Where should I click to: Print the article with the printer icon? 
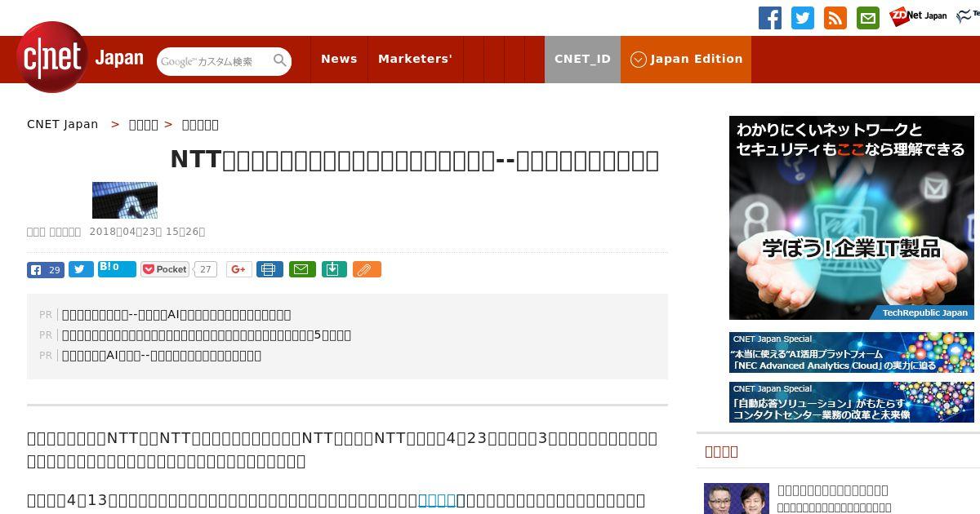[269, 270]
